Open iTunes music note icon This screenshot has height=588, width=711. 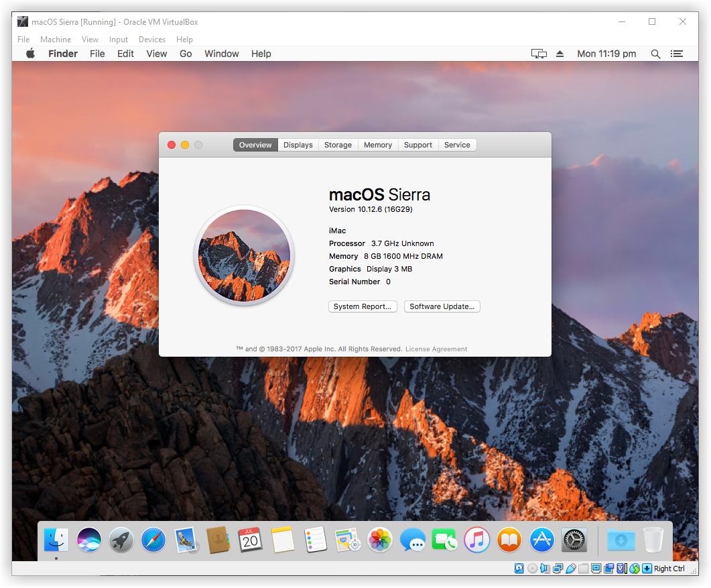(477, 540)
